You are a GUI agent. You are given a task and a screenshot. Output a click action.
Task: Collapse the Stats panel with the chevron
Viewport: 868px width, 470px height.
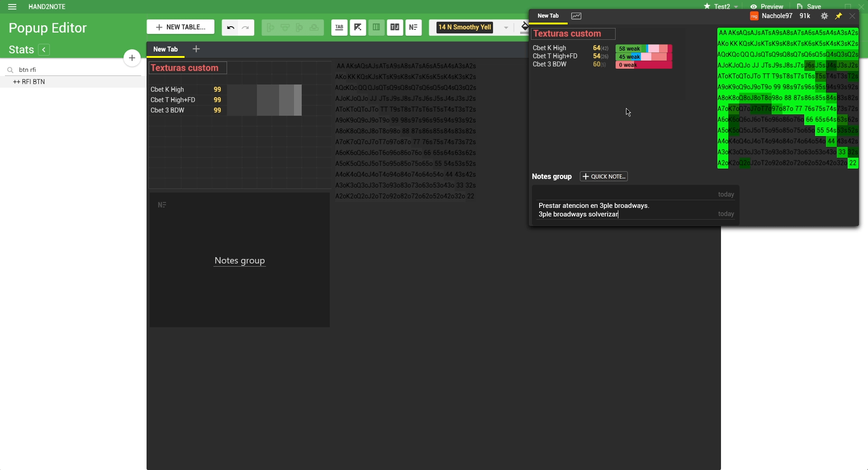pyautogui.click(x=44, y=50)
